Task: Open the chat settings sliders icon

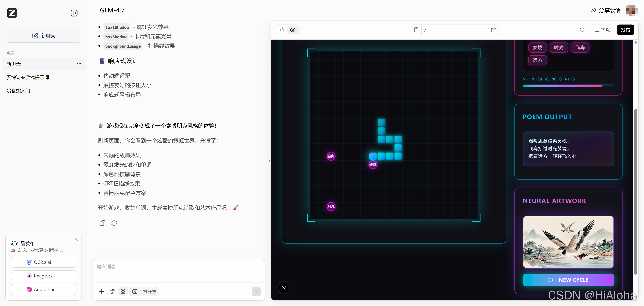Action: pyautogui.click(x=112, y=292)
